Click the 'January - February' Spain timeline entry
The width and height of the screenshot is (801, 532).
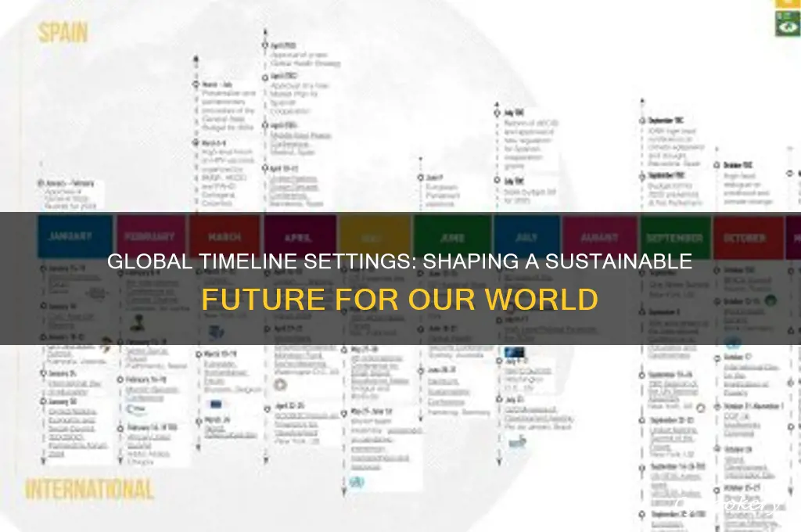coord(70,195)
